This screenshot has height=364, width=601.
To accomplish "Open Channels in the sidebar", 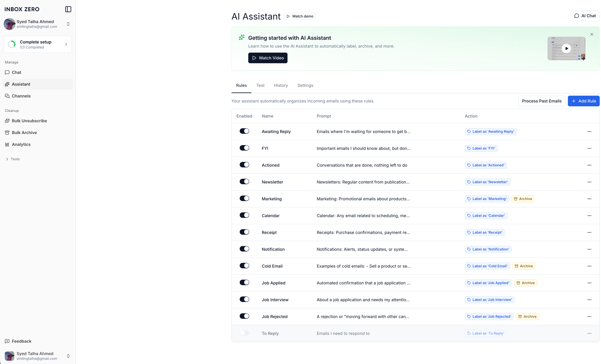I will click(38, 96).
